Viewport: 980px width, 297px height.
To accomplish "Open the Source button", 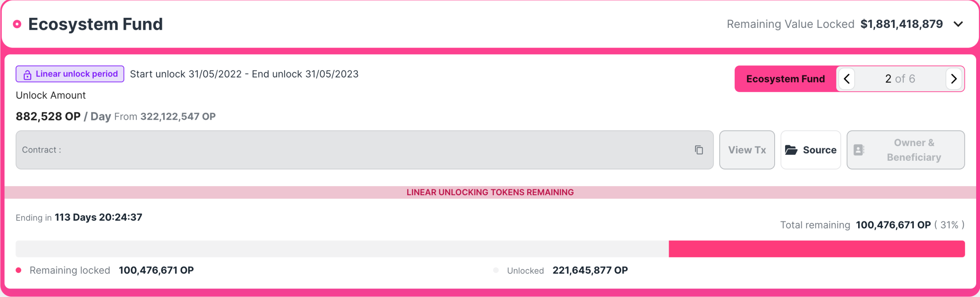I will click(x=811, y=150).
